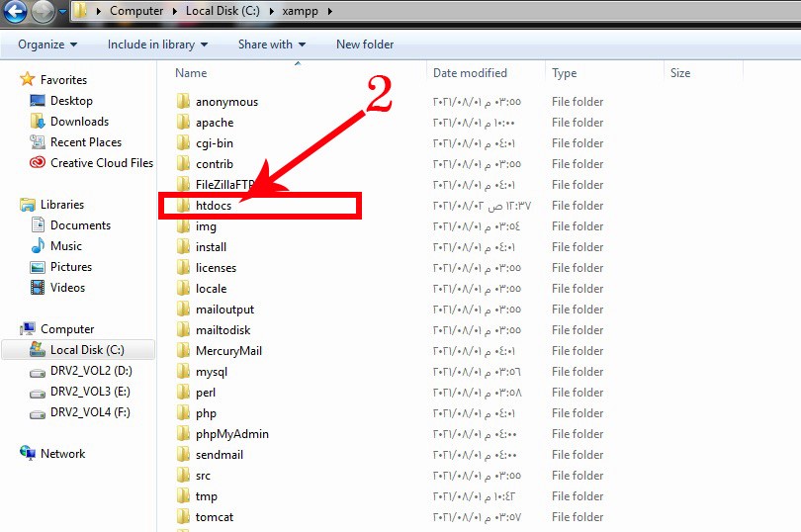Select the locale folder

(x=211, y=289)
